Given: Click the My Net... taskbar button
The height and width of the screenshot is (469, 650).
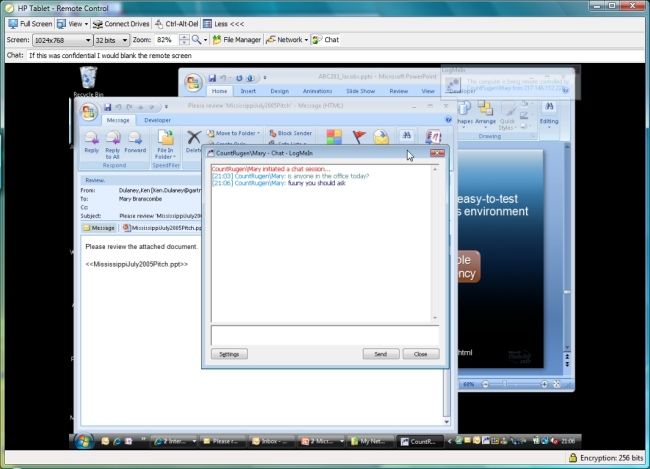Looking at the screenshot, I should point(371,442).
